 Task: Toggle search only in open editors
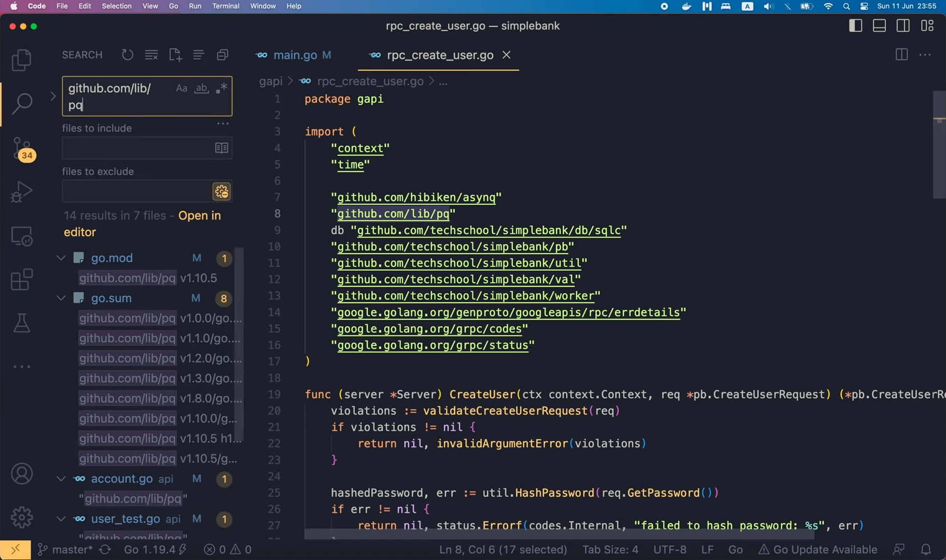click(221, 148)
